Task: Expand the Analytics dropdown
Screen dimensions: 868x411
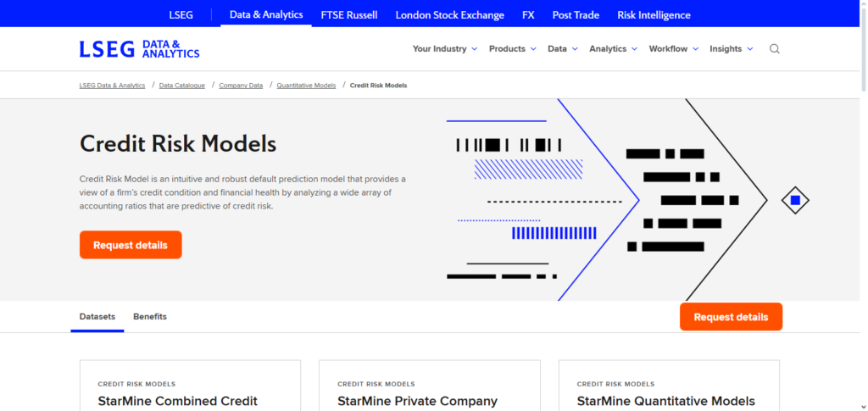Action: (x=614, y=48)
